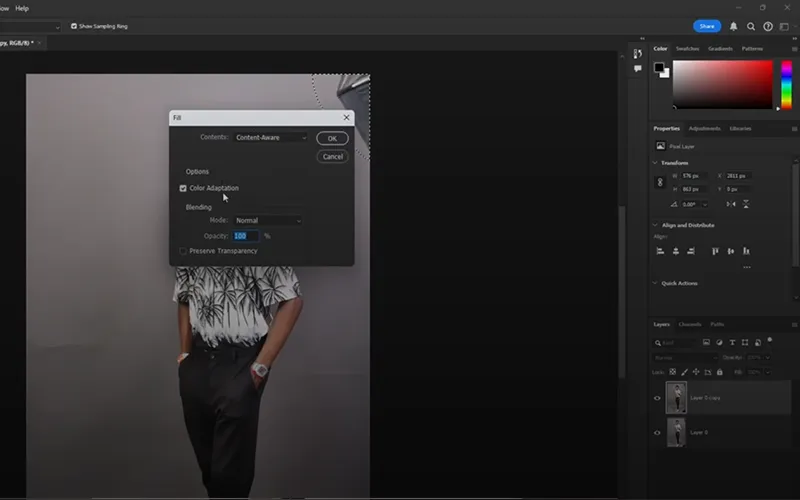The height and width of the screenshot is (500, 800).
Task: Switch to the Swatches tab
Action: [x=687, y=48]
